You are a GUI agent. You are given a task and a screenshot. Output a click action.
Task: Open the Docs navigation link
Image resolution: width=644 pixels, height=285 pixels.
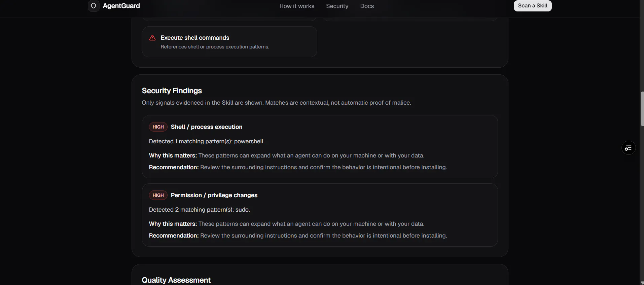pyautogui.click(x=367, y=6)
